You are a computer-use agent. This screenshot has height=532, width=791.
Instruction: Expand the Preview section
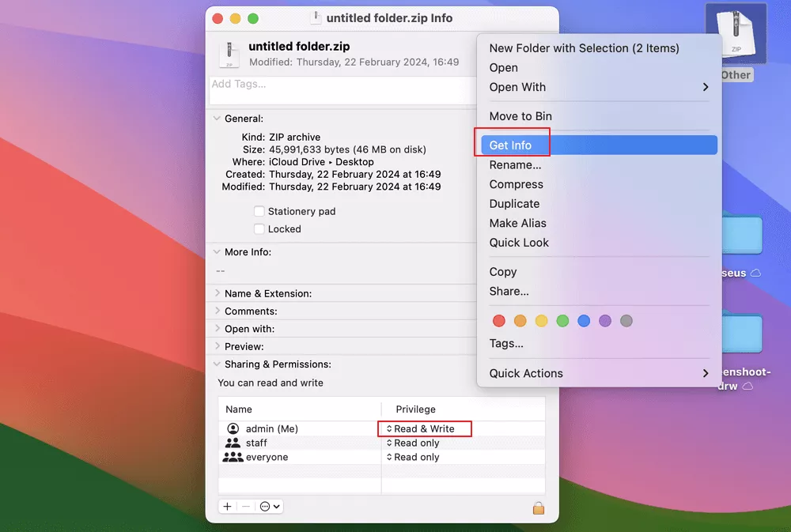[x=217, y=346]
